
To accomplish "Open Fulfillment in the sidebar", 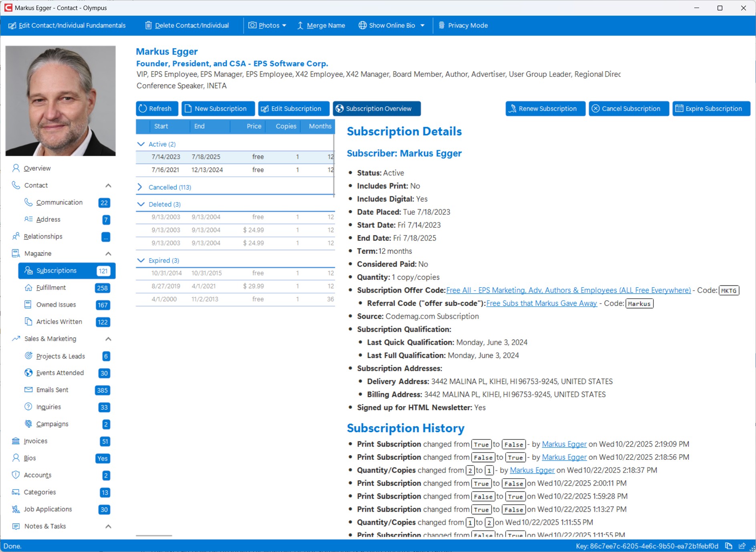I will (51, 287).
